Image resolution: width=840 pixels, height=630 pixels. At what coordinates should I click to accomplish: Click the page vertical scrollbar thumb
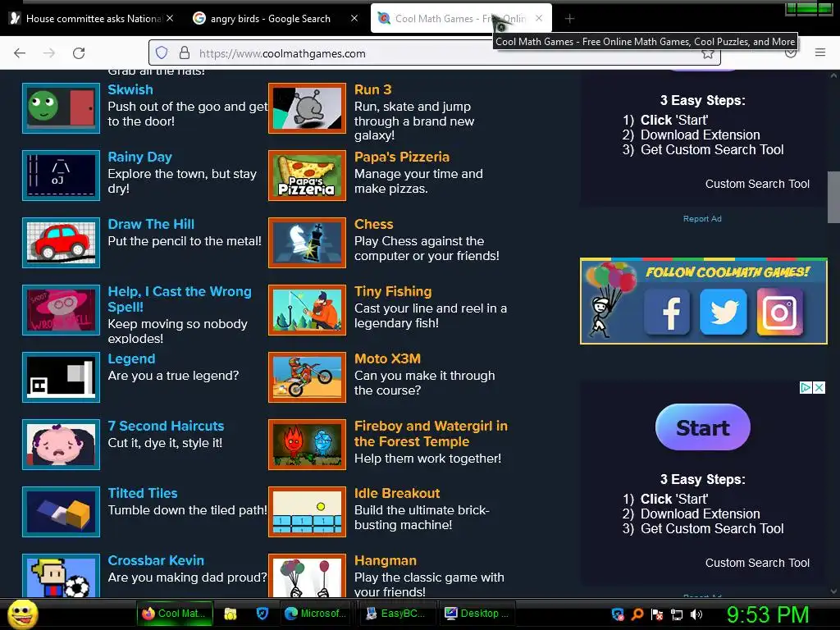833,197
